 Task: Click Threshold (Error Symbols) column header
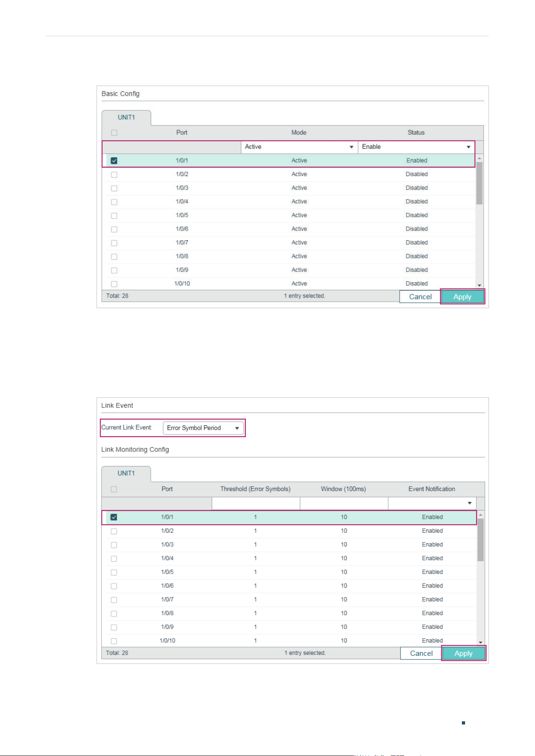tap(255, 489)
